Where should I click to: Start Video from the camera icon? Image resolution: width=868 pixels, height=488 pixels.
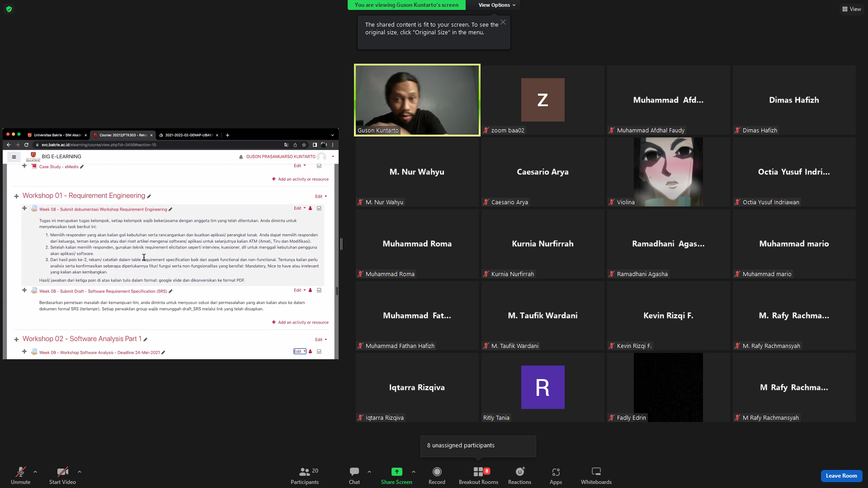62,475
